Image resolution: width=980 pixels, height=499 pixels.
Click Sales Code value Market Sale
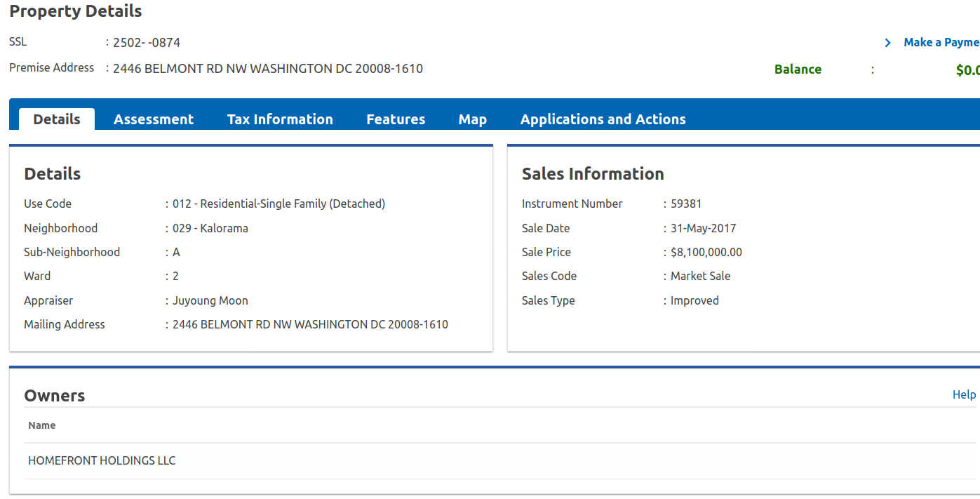click(x=701, y=276)
